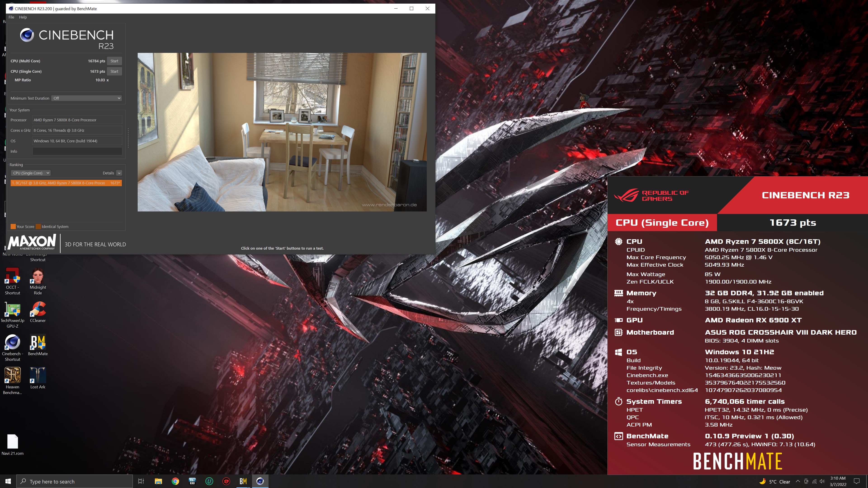Open File Explorer from the taskbar
Screen dimensions: 868x488
pyautogui.click(x=158, y=481)
